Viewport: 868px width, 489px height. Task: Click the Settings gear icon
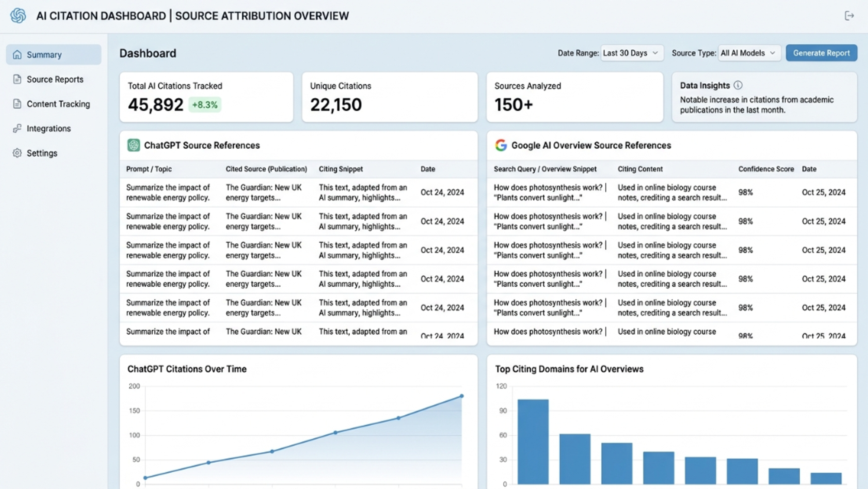(17, 153)
